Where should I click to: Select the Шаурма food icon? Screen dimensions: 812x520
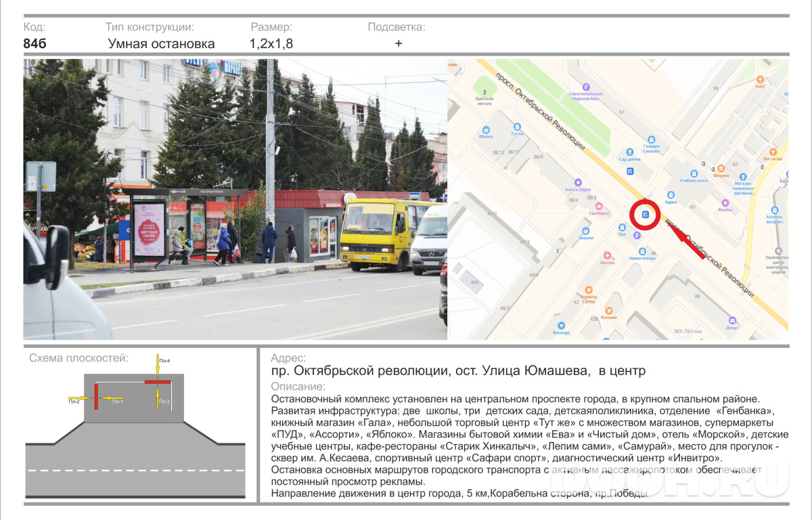(721, 168)
